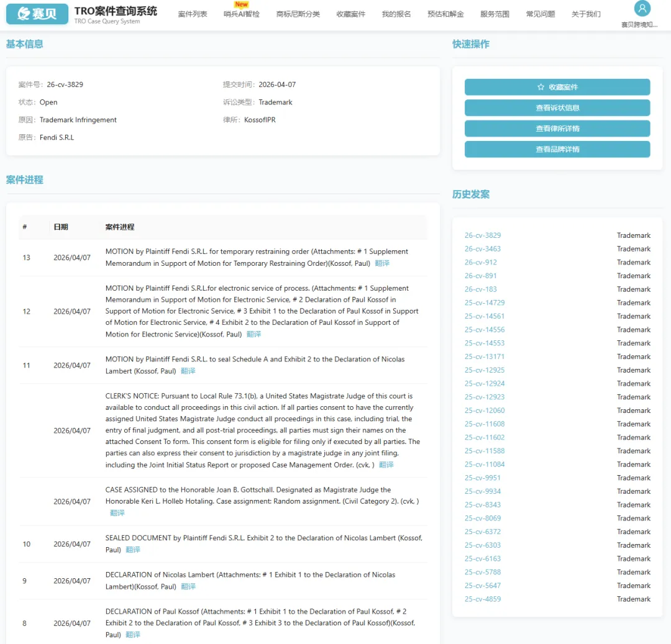Open 预估和解金 page
Screen dimensions: 671x644
445,14
